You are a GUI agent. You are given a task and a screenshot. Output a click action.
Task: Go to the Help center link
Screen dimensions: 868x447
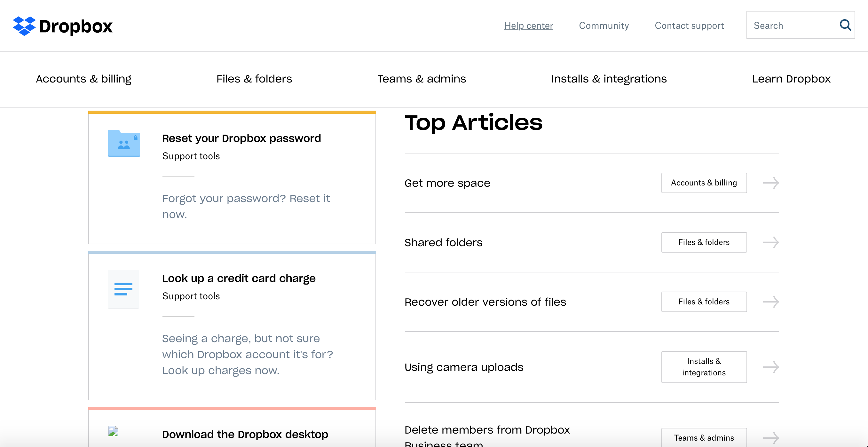[x=528, y=26]
